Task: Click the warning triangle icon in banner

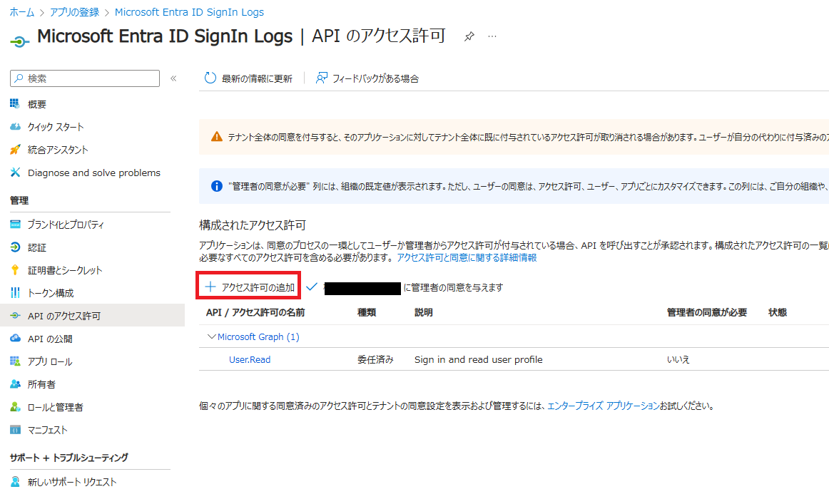Action: point(217,137)
